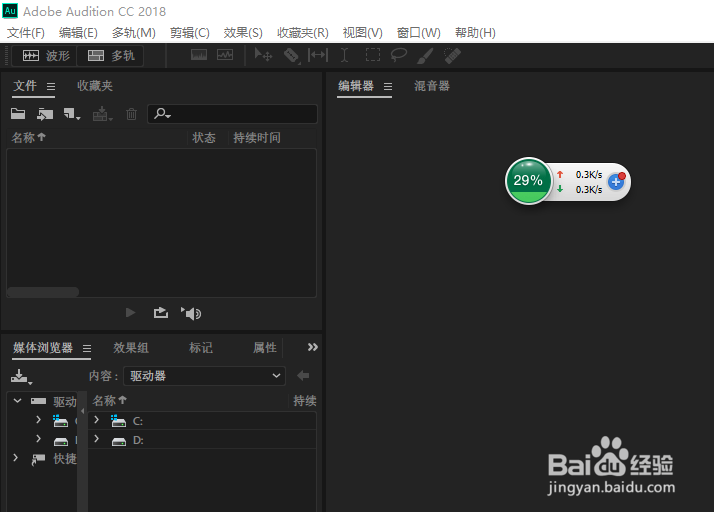Open the 媒体浏览器 panel menu icon
The height and width of the screenshot is (512, 714).
(87, 348)
